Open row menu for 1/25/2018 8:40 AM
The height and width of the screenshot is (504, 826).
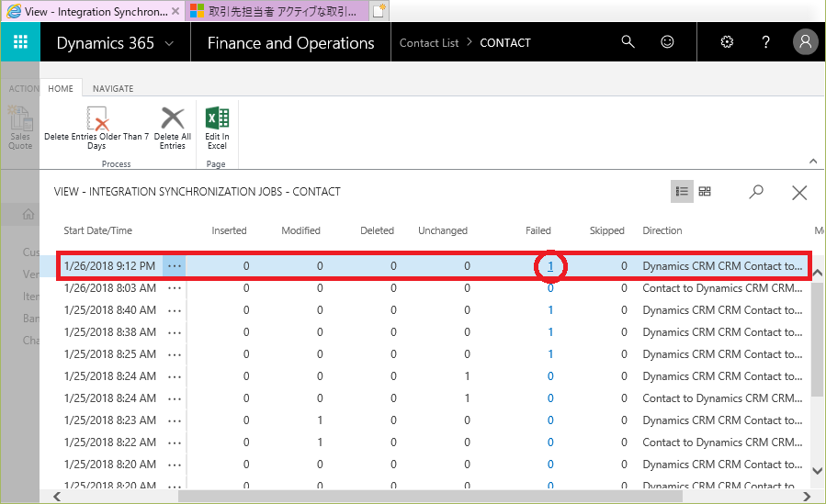coord(175,310)
